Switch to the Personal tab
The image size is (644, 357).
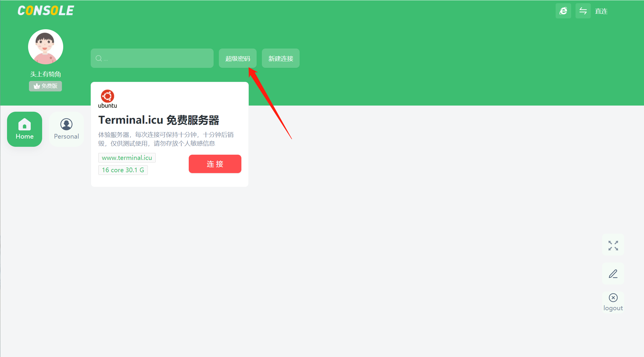pyautogui.click(x=66, y=129)
